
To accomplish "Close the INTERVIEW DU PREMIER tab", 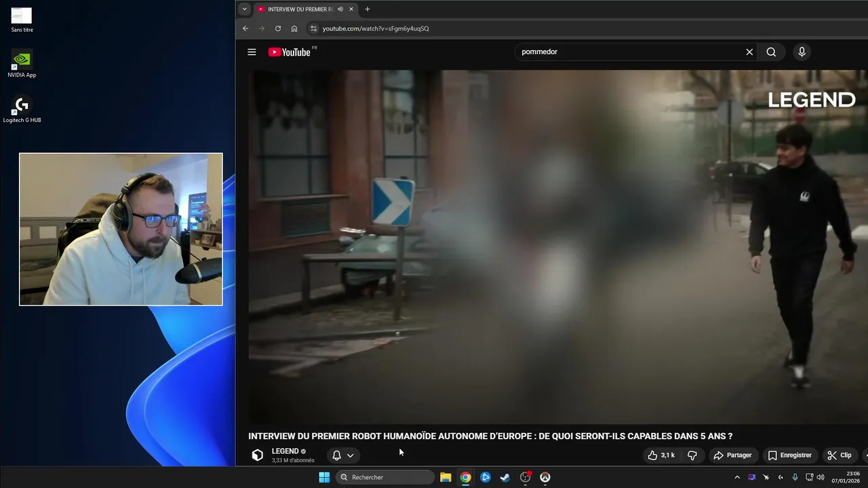I will 351,9.
